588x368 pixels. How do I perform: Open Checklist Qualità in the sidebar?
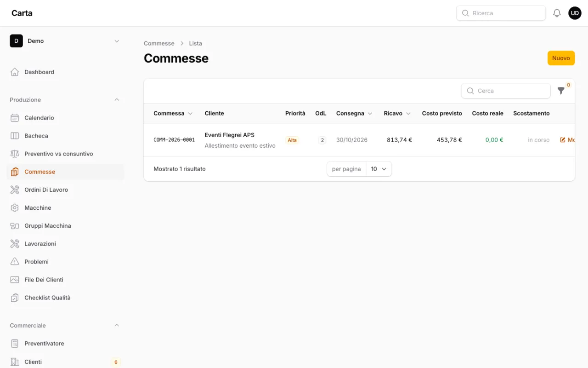(x=65, y=298)
